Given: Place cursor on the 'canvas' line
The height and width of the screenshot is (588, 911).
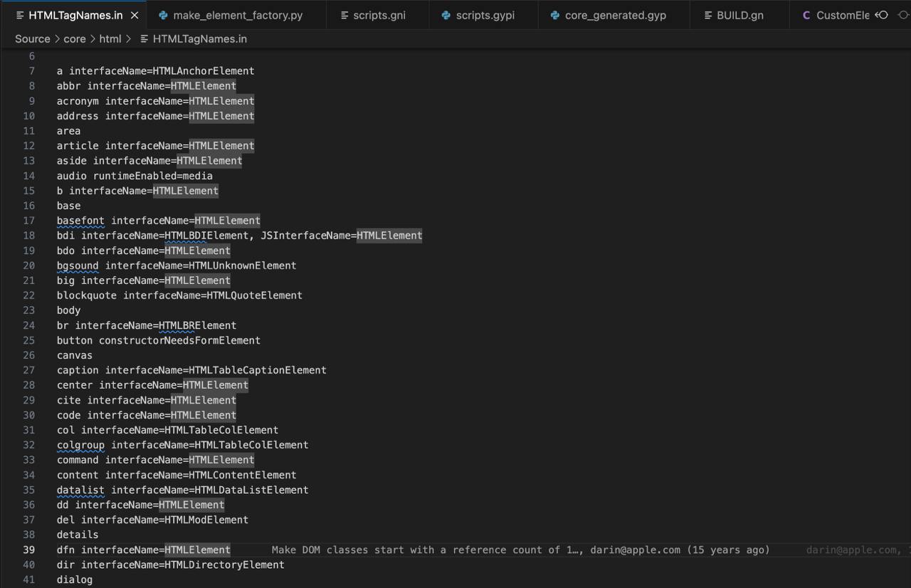Looking at the screenshot, I should click(x=75, y=355).
